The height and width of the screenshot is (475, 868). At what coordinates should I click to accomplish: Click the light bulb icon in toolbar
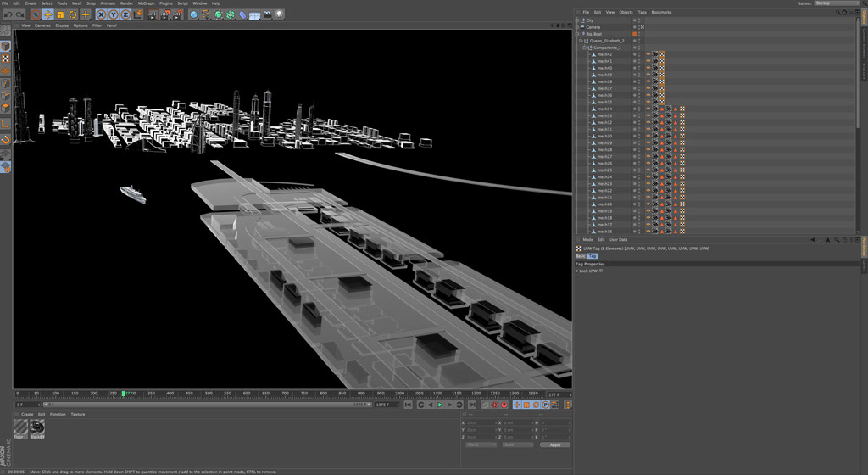(x=280, y=14)
